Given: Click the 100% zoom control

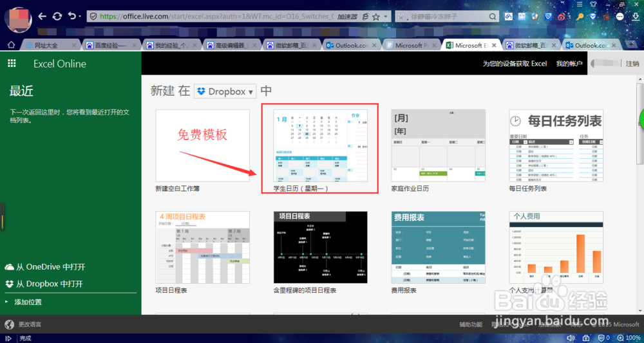Looking at the screenshot, I should (x=628, y=338).
